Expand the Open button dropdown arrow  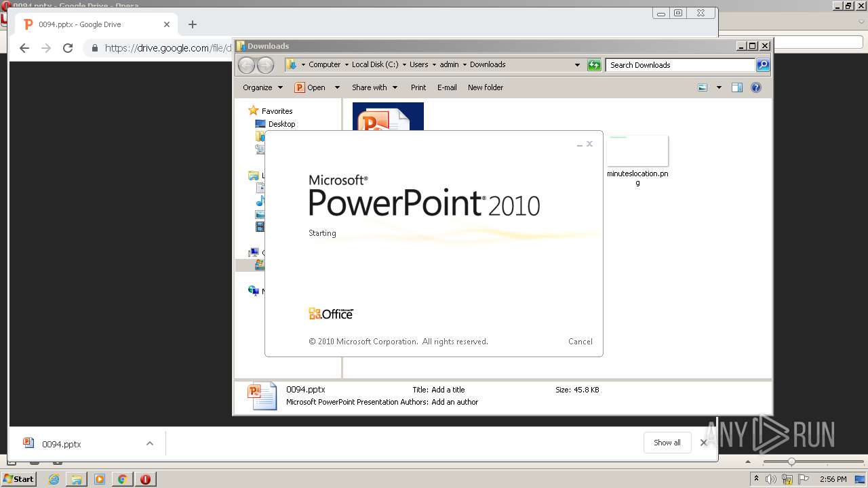pos(337,87)
